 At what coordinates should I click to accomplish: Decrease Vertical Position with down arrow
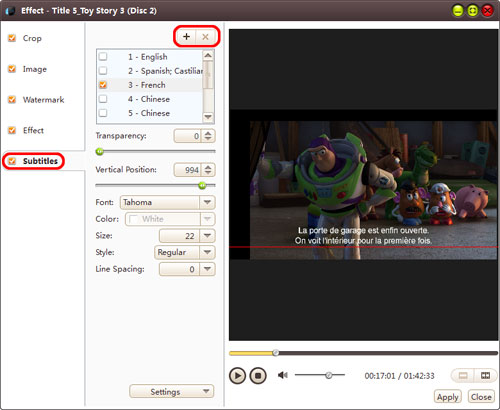pyautogui.click(x=208, y=173)
